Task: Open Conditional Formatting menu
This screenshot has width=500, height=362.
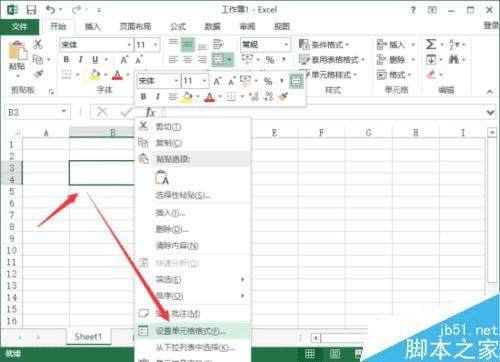Action: tap(324, 44)
